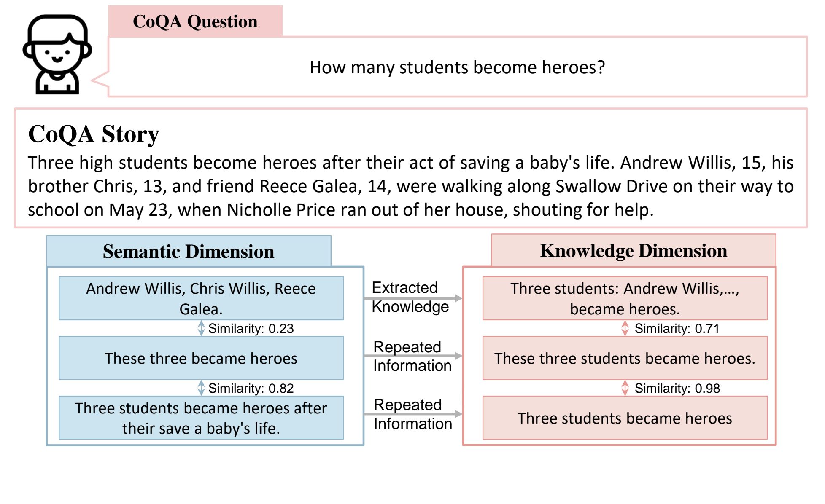Viewport: 825px width, 504px height.
Task: Click the Extracted Knowledge arrow
Action: [x=413, y=298]
